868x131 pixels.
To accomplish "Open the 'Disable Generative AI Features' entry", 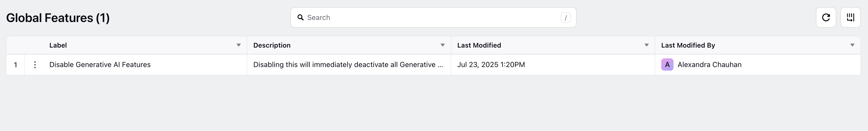I will coord(100,65).
